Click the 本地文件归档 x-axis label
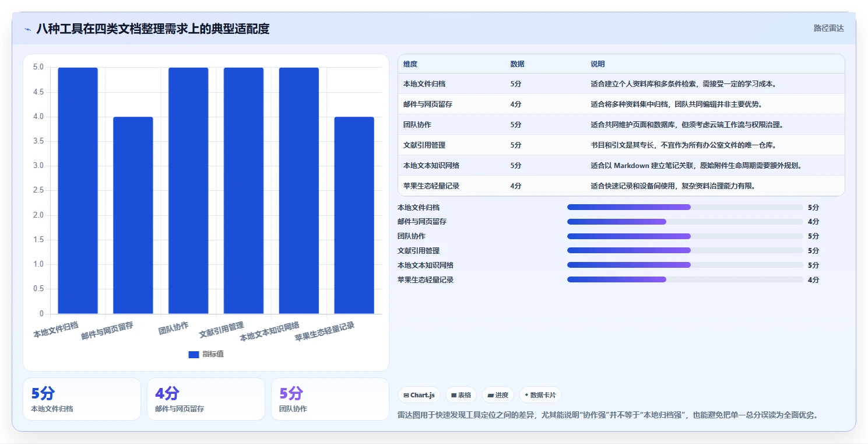 [x=56, y=330]
